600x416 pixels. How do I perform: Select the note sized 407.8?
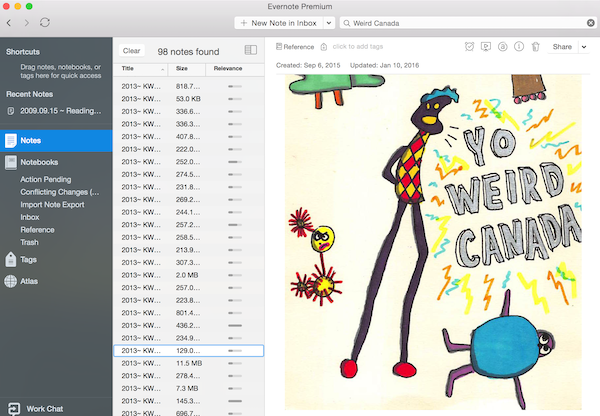pyautogui.click(x=189, y=137)
